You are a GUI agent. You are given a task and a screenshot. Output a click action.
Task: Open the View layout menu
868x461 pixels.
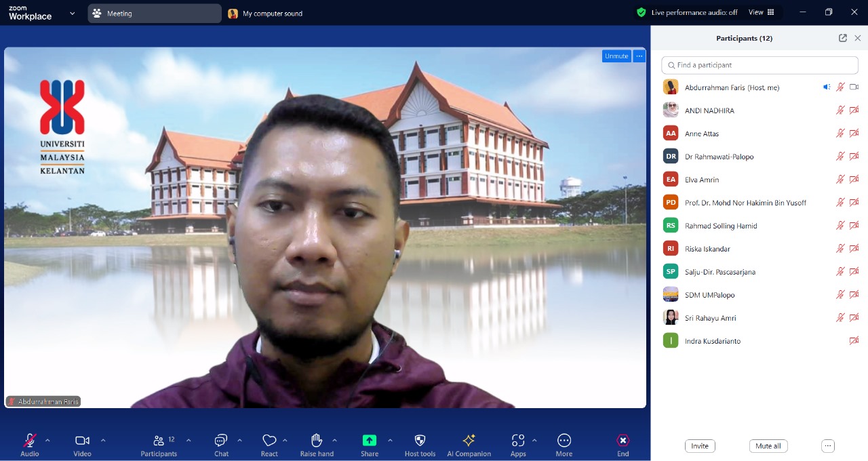(761, 12)
